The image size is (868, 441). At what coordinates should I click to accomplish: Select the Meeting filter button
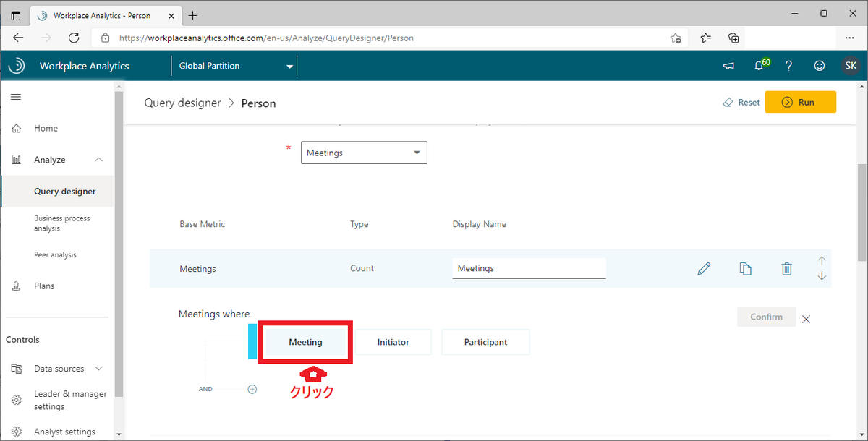[x=305, y=342]
